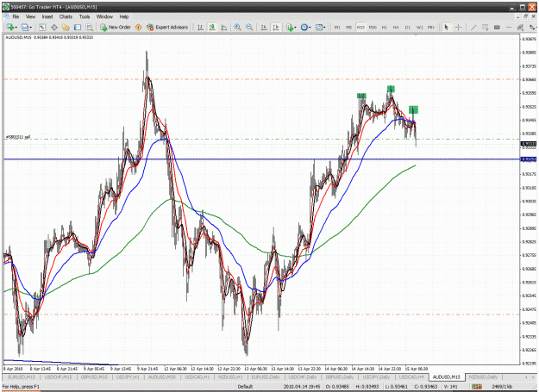Image resolution: width=539 pixels, height=392 pixels.
Task: Click the Templates toolbar icon
Action: click(x=318, y=27)
